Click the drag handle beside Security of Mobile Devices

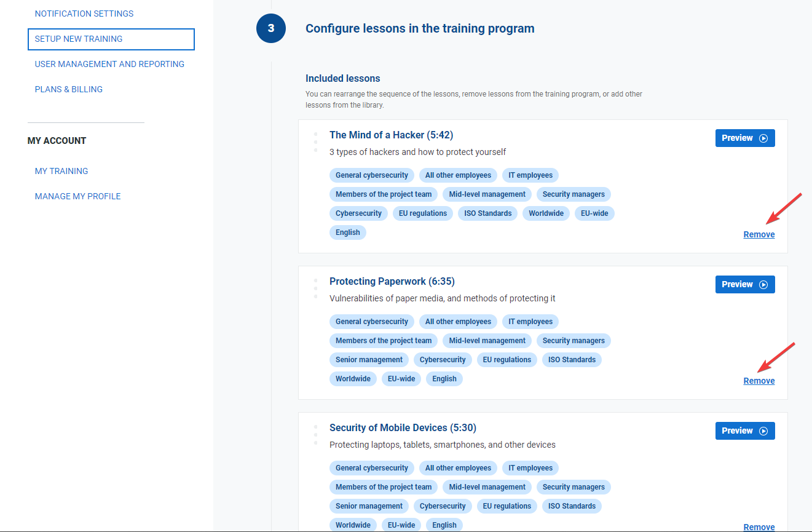(315, 434)
